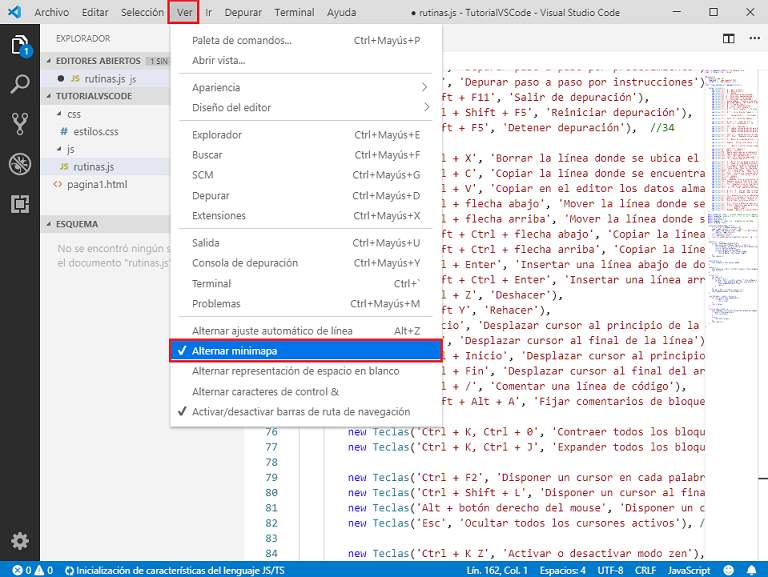Image resolution: width=768 pixels, height=577 pixels.
Task: Click the CSS icon beside estilos.css
Action: coord(64,131)
